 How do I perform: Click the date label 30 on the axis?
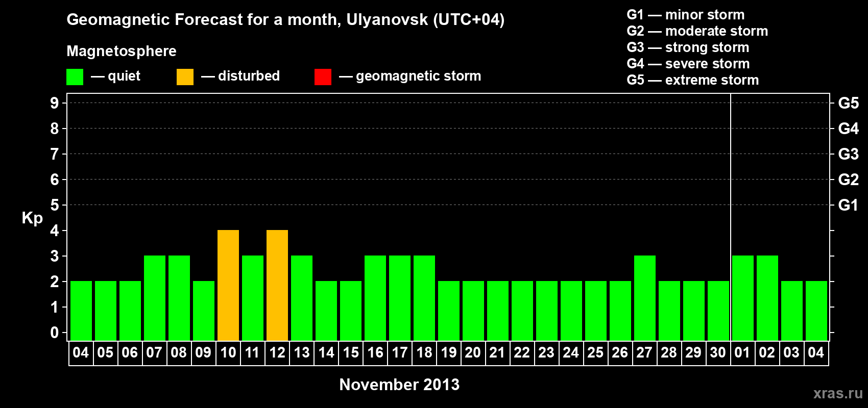[718, 353]
